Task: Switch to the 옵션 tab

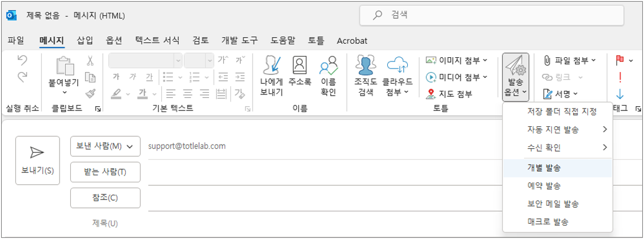Action: [114, 40]
